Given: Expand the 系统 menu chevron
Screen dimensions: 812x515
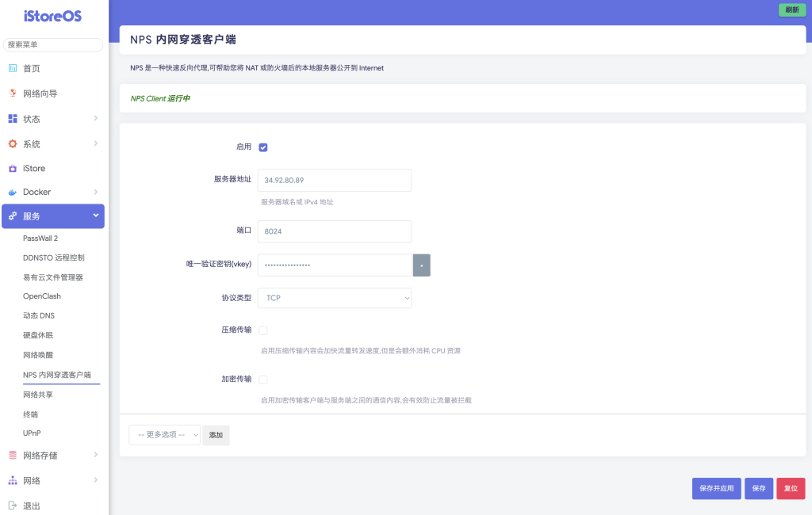Looking at the screenshot, I should pyautogui.click(x=96, y=143).
